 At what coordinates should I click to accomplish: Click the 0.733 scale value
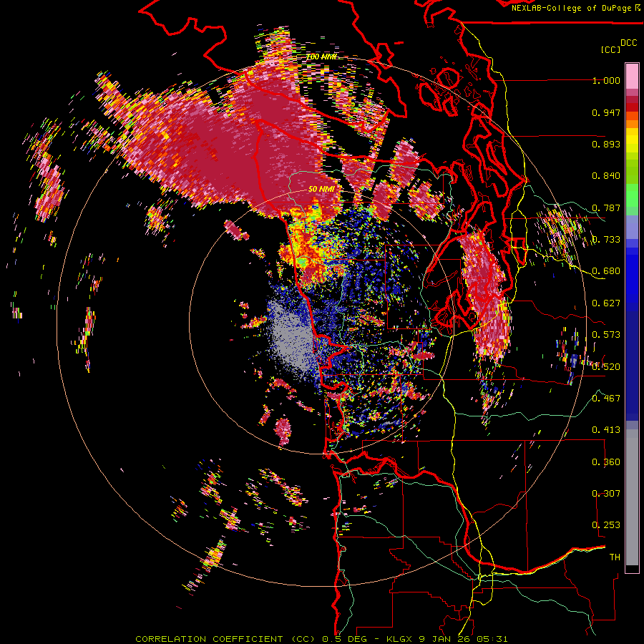click(x=606, y=240)
